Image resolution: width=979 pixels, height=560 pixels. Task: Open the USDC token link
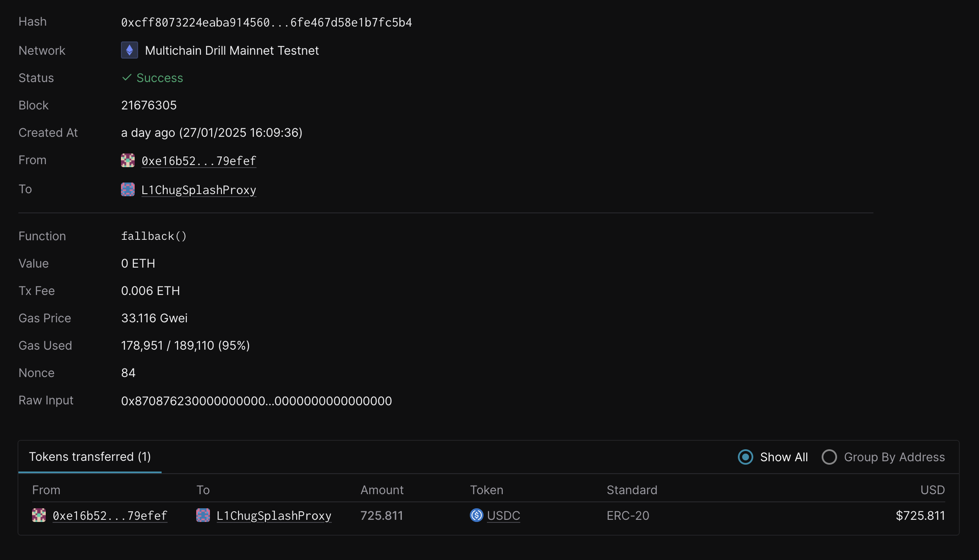tap(504, 516)
